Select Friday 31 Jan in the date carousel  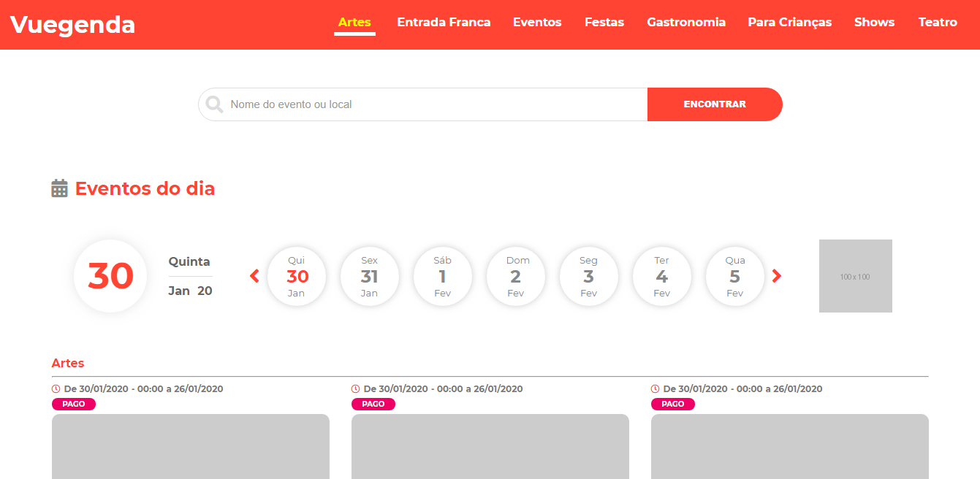(370, 276)
